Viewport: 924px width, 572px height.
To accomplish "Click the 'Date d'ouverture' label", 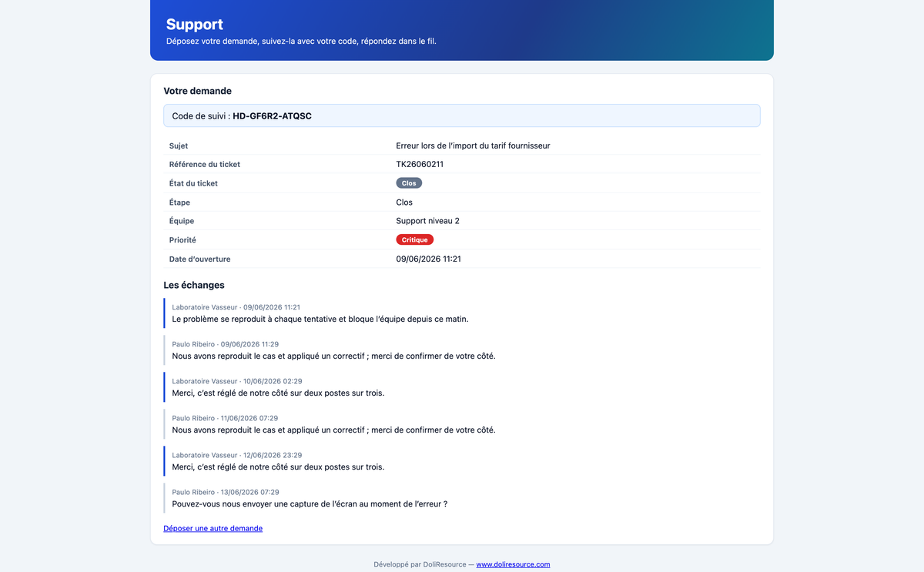I will coord(199,259).
